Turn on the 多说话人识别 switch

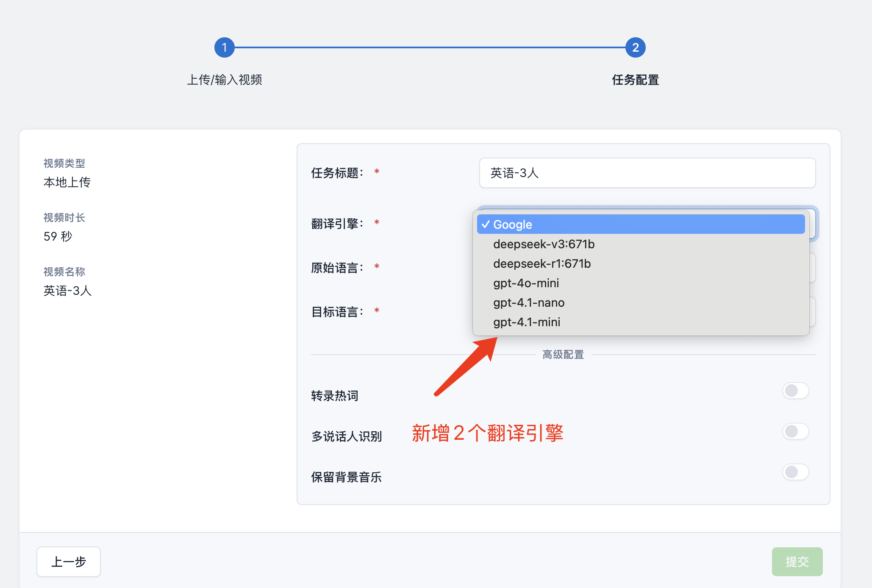click(x=795, y=431)
